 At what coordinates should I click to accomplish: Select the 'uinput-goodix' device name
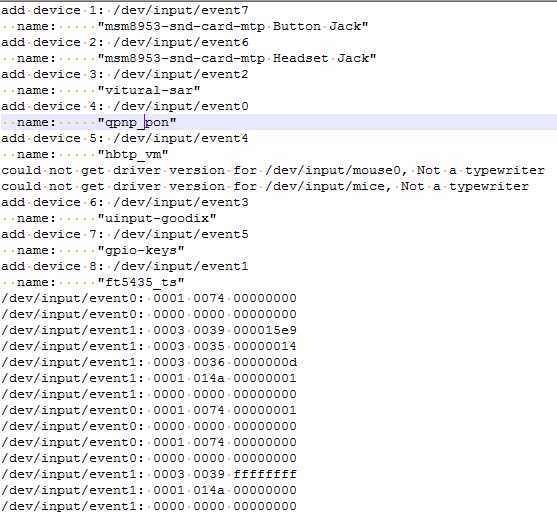click(157, 218)
